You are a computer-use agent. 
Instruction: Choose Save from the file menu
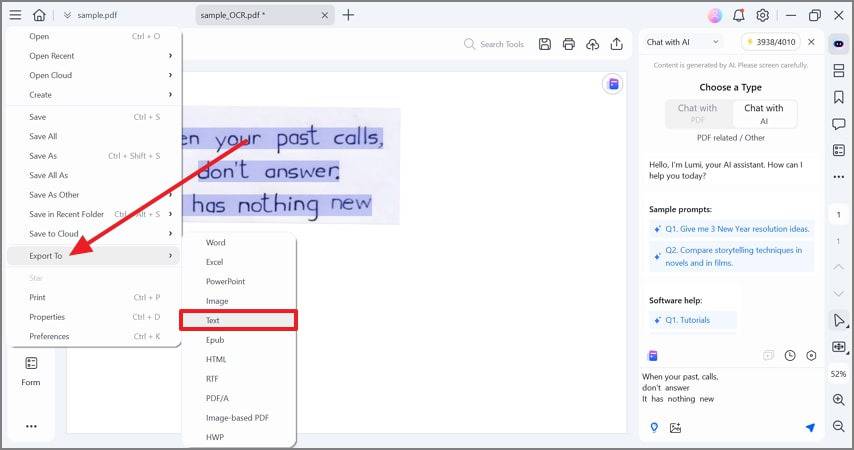click(x=94, y=117)
